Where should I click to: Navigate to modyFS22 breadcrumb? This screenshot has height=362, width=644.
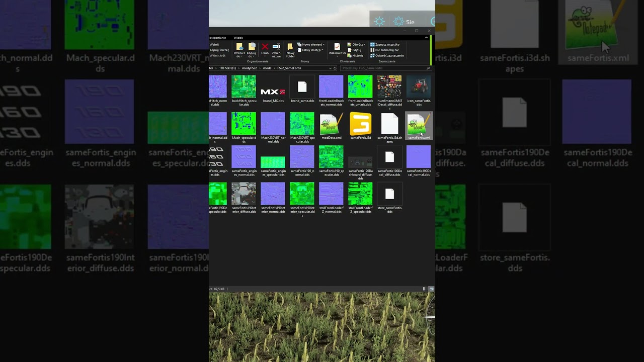pyautogui.click(x=250, y=68)
